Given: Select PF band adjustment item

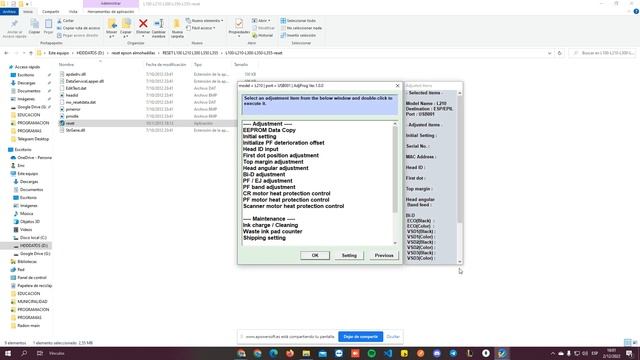Looking at the screenshot, I should click(269, 187).
